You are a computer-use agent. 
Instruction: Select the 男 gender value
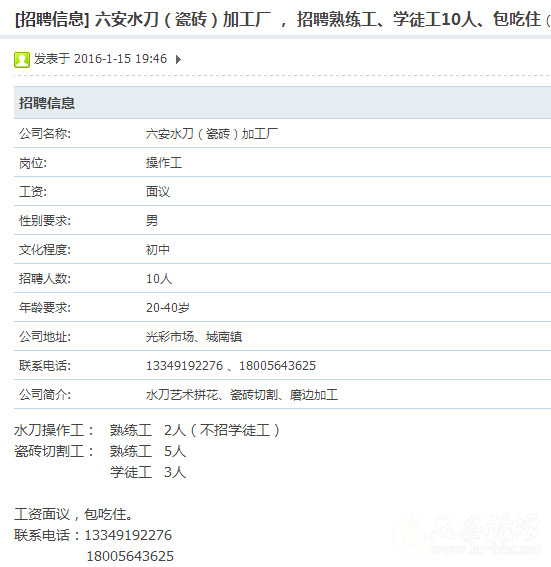(152, 221)
